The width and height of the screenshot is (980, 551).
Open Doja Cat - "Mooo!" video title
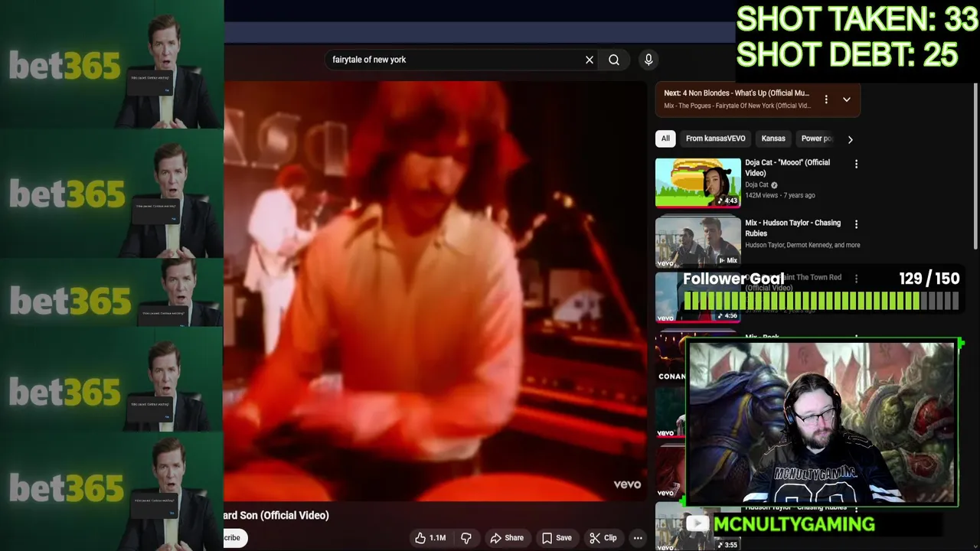tap(788, 168)
